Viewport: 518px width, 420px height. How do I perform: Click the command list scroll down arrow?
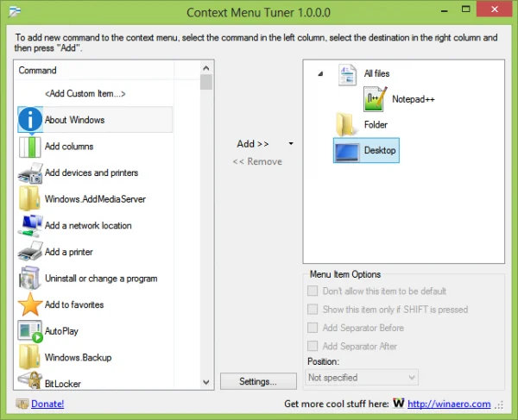(206, 382)
